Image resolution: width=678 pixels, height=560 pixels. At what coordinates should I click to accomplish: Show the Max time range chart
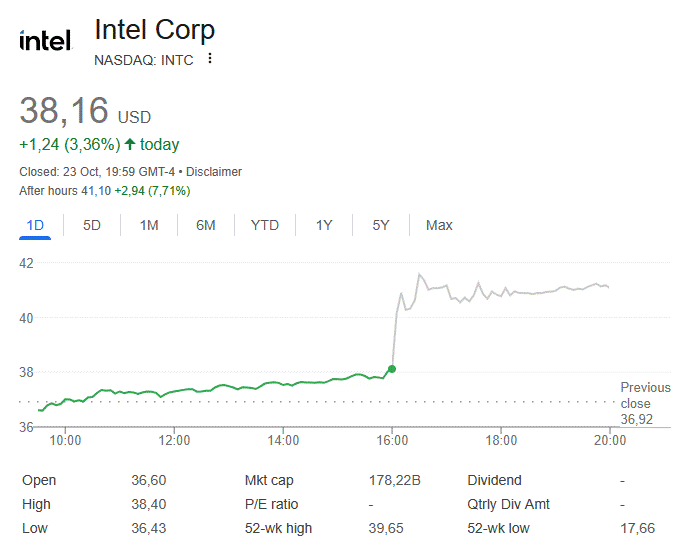[439, 225]
